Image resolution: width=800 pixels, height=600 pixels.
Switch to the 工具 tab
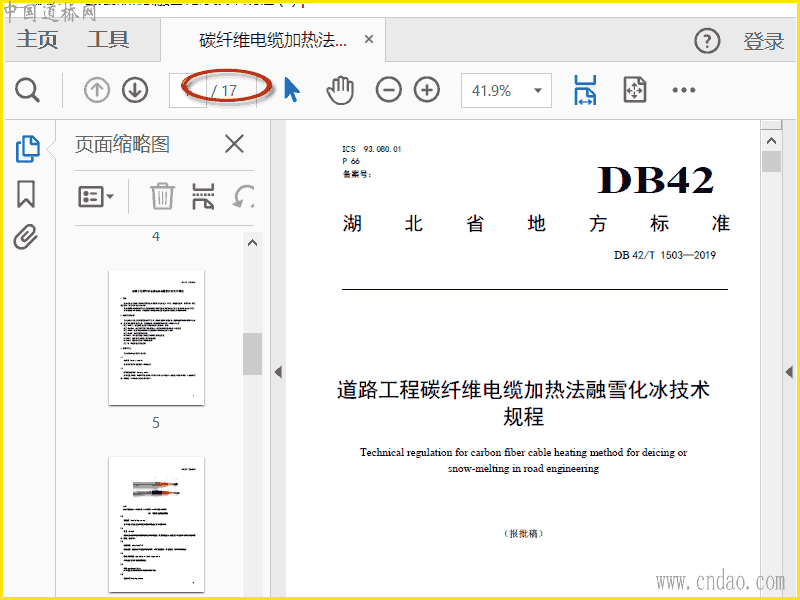tap(108, 40)
